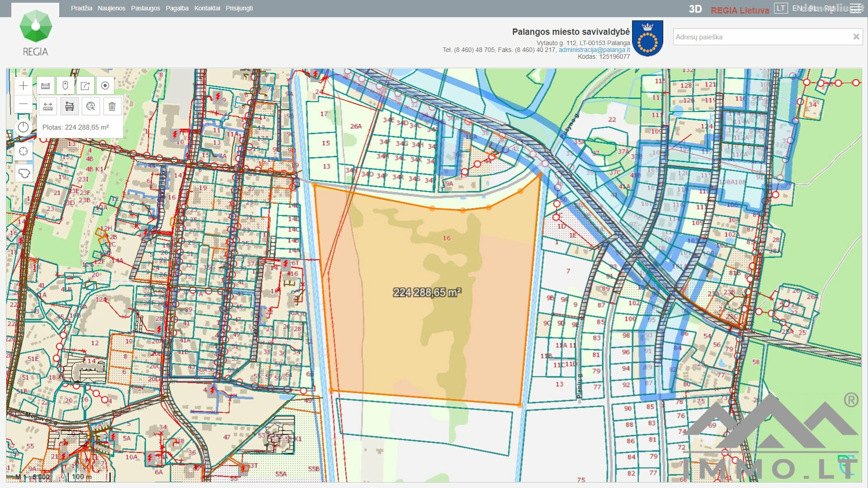The height and width of the screenshot is (488, 868).
Task: Open the Naujienos menu item
Action: (x=112, y=8)
